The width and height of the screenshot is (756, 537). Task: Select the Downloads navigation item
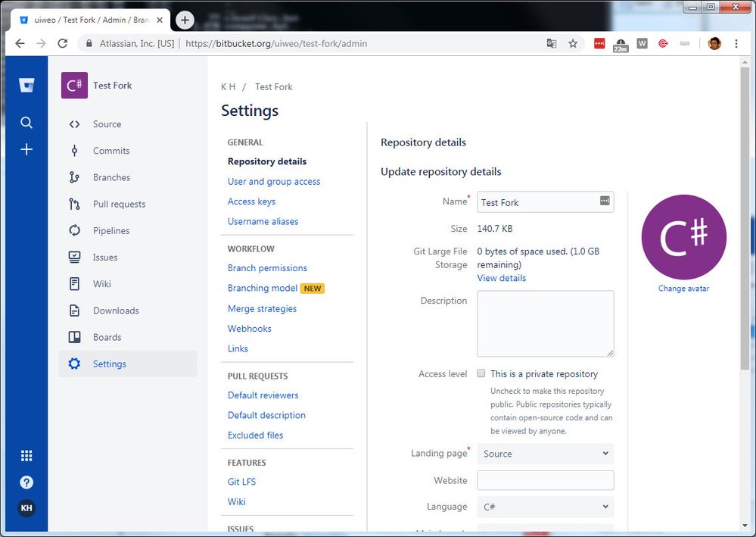click(x=128, y=311)
